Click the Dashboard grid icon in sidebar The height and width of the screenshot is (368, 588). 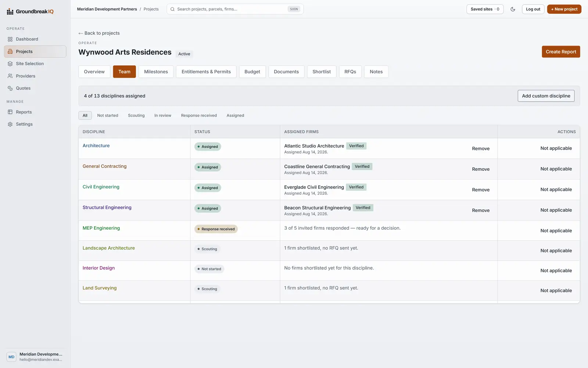coord(10,39)
